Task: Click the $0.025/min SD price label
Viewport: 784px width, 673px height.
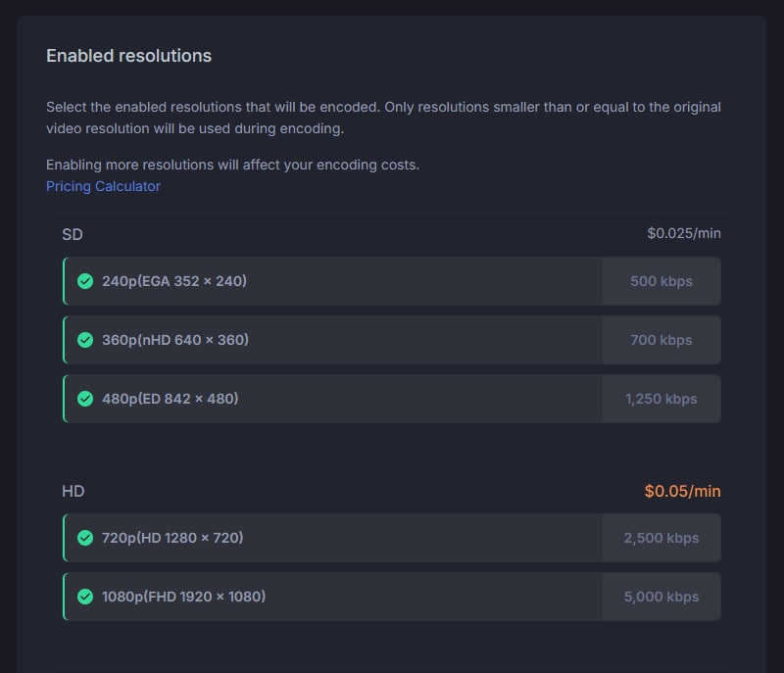Action: click(683, 233)
